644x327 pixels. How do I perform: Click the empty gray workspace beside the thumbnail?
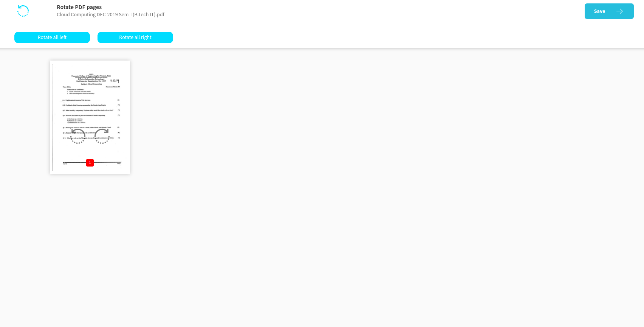[340, 189]
